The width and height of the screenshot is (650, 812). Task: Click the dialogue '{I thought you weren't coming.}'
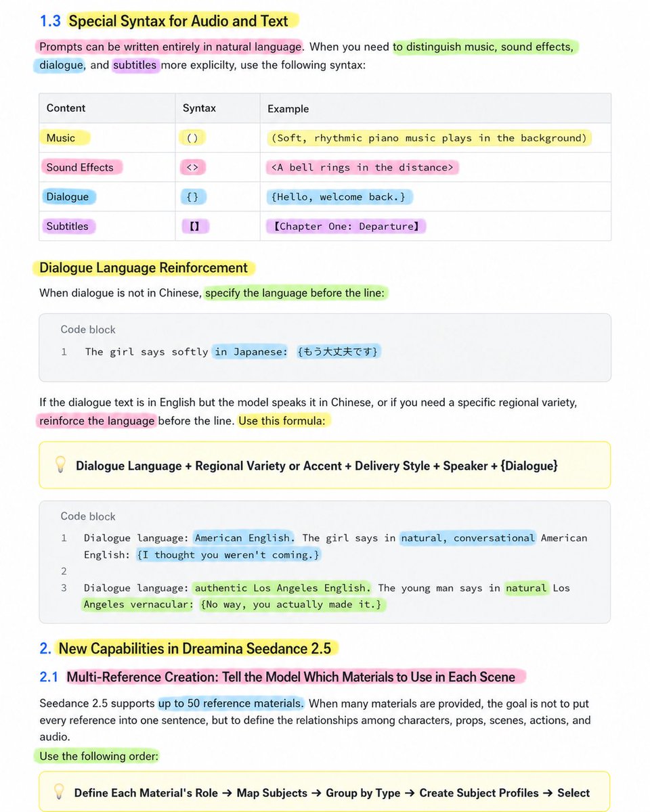pos(227,555)
